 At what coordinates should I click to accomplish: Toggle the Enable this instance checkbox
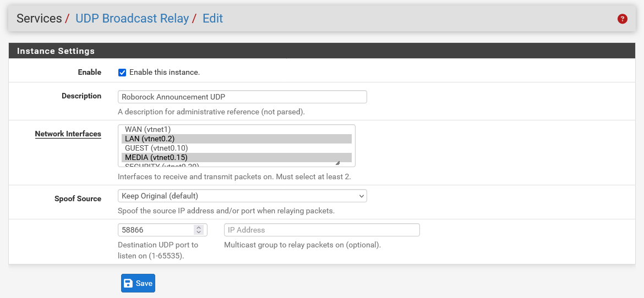click(122, 73)
